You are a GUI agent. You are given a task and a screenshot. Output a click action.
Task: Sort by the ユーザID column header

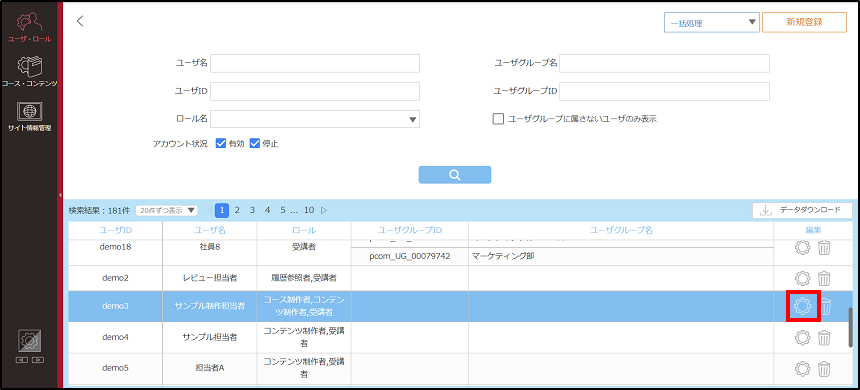pyautogui.click(x=115, y=230)
